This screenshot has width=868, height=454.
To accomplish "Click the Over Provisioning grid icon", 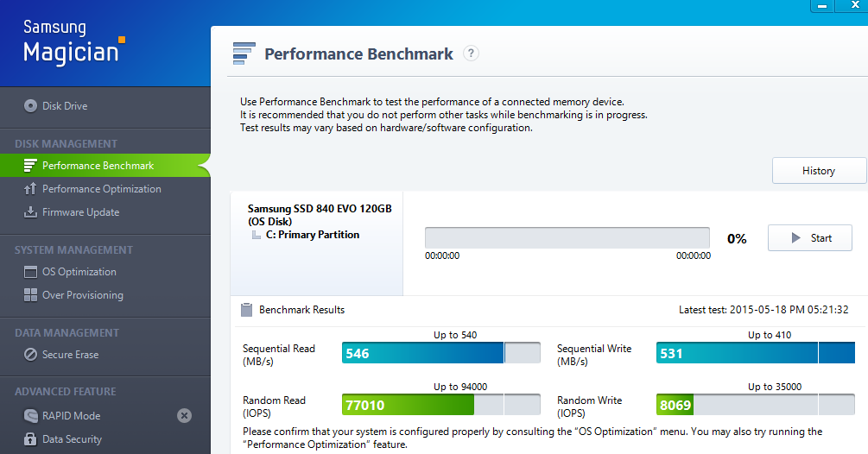I will (30, 294).
